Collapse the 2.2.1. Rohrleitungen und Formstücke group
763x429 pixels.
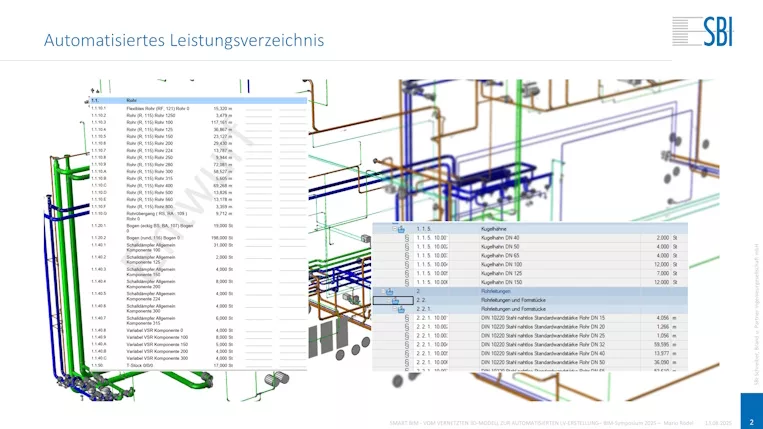394,309
